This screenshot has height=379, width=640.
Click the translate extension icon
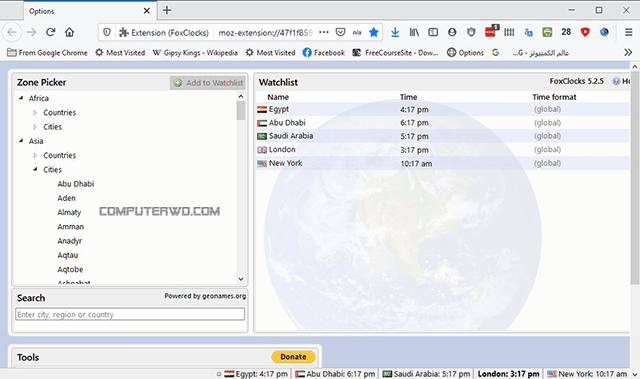click(528, 32)
